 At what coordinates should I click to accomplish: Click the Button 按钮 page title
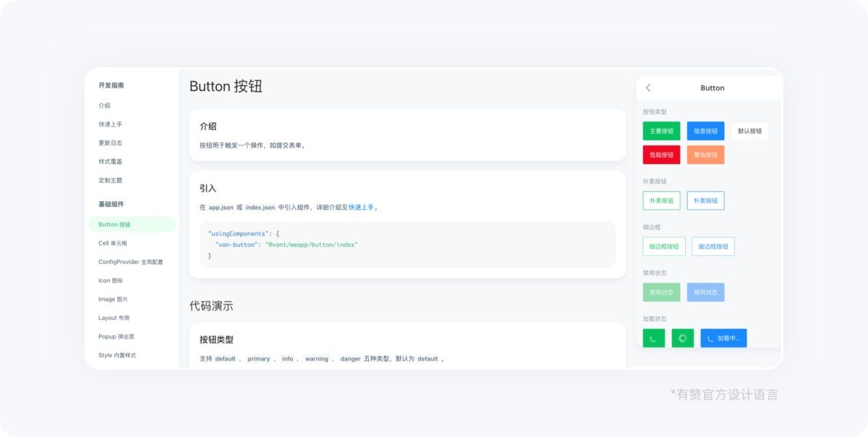(226, 87)
